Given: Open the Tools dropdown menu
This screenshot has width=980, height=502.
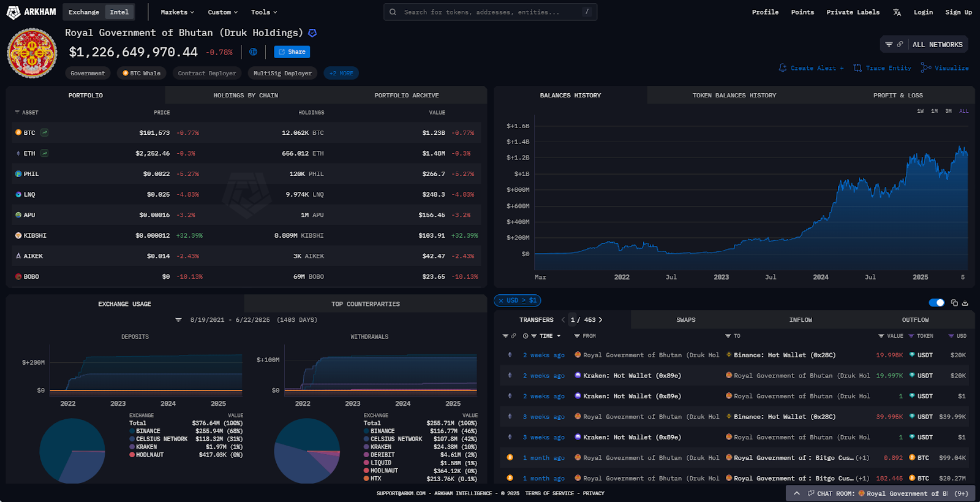Looking at the screenshot, I should click(x=264, y=12).
